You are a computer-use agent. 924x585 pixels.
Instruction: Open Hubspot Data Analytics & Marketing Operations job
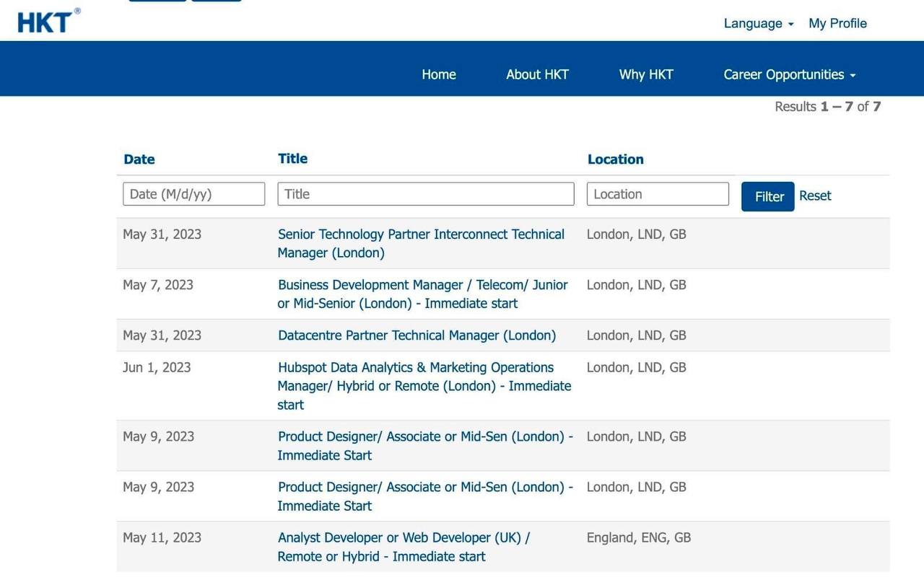pos(424,386)
